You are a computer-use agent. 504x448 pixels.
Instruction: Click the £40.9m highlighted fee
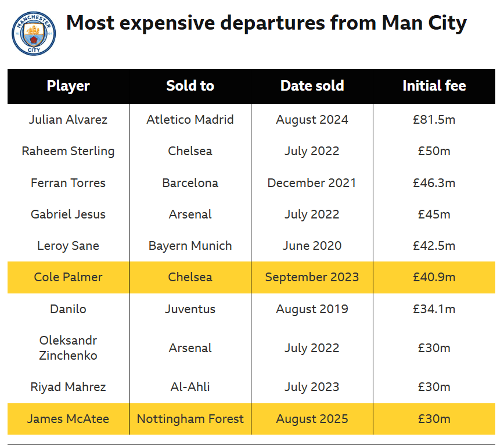coord(434,277)
